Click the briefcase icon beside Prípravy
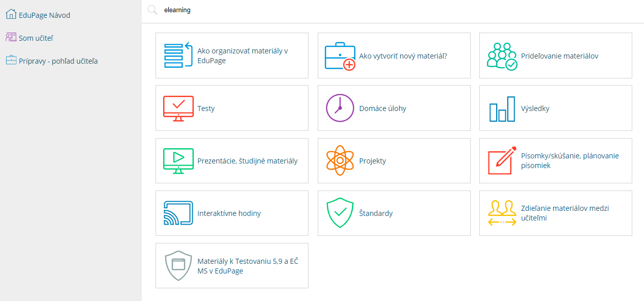 click(x=11, y=61)
